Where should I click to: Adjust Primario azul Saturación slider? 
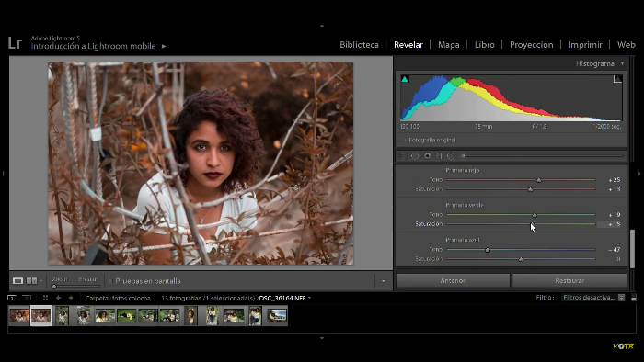click(521, 259)
